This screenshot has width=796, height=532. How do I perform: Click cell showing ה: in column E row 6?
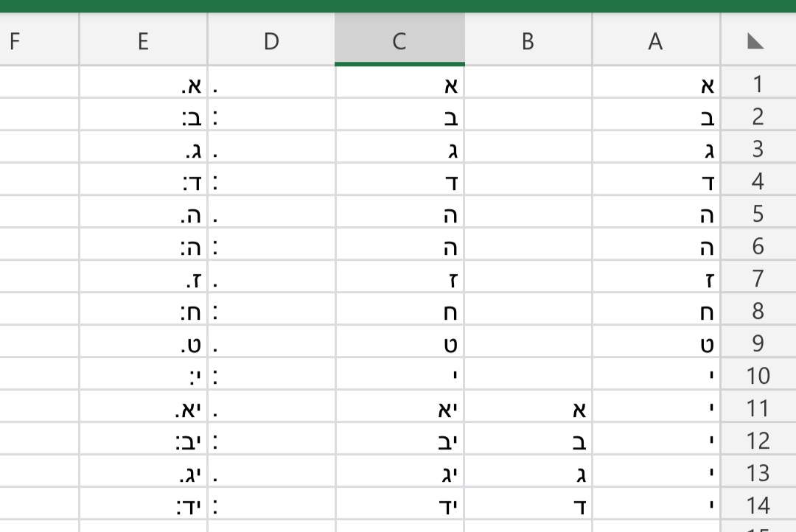pyautogui.click(x=142, y=246)
